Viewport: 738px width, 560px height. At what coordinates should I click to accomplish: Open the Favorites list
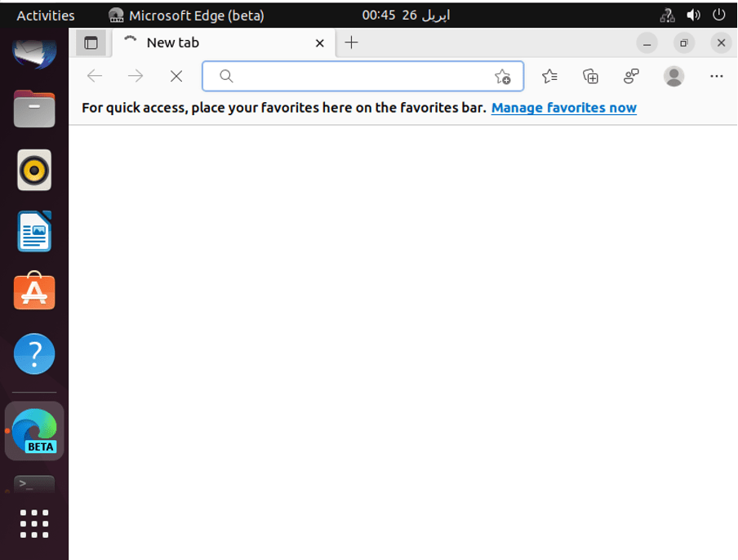[x=549, y=76]
